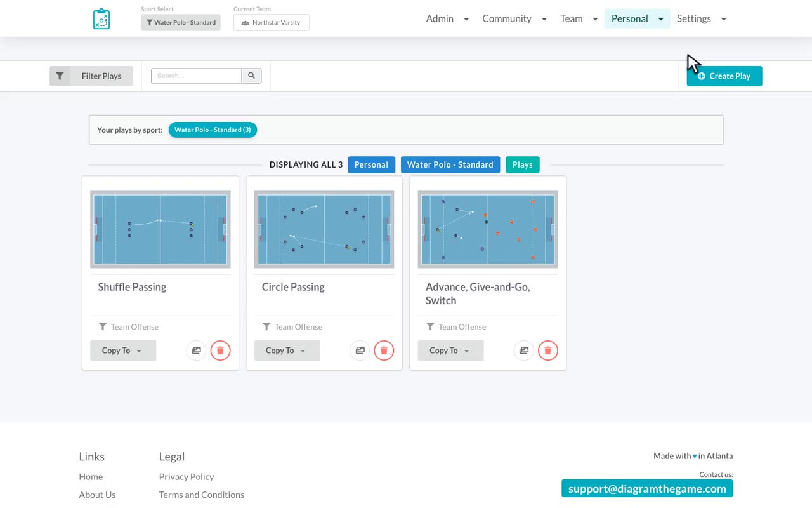Open the Settings menu
The height and width of the screenshot is (508, 812).
702,18
